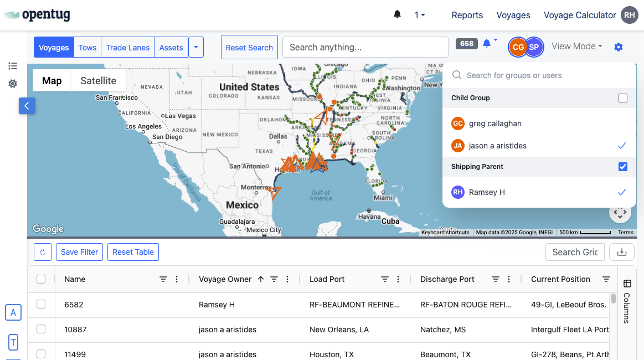
Task: Switch the map to Satellite view
Action: (x=98, y=81)
